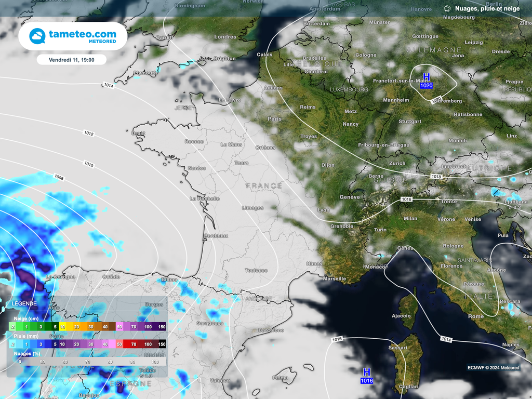The image size is (532, 399).
Task: Select the 1014 isobar label near Plymouth
Action: pyautogui.click(x=108, y=85)
